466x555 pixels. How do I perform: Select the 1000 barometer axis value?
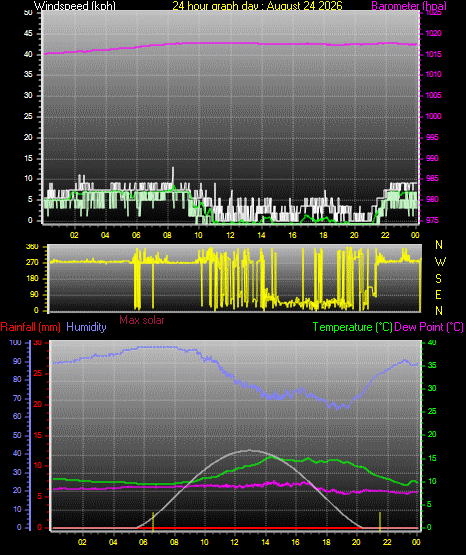[x=433, y=116]
